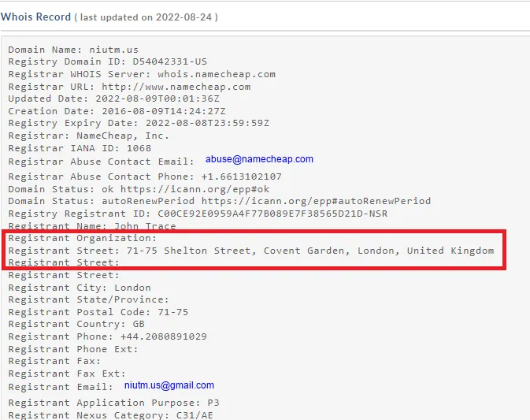Open the niutm.us@gmail.com email link
This screenshot has height=420, width=530.
tap(169, 385)
